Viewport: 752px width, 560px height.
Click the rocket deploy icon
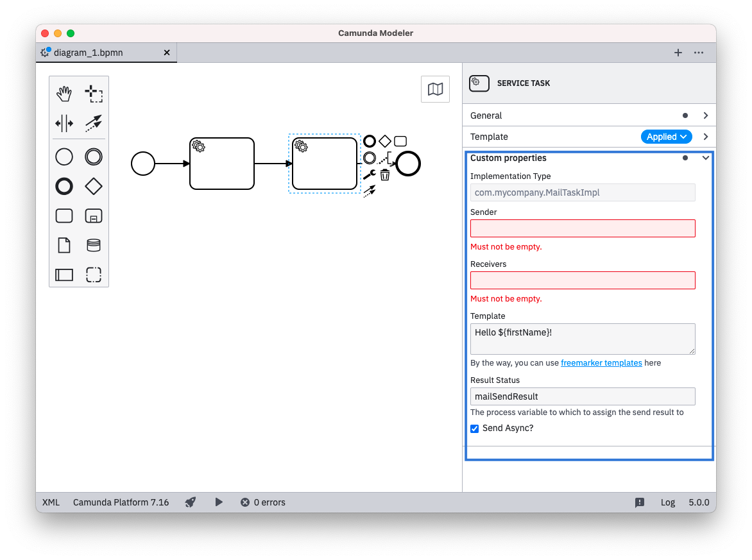[191, 502]
